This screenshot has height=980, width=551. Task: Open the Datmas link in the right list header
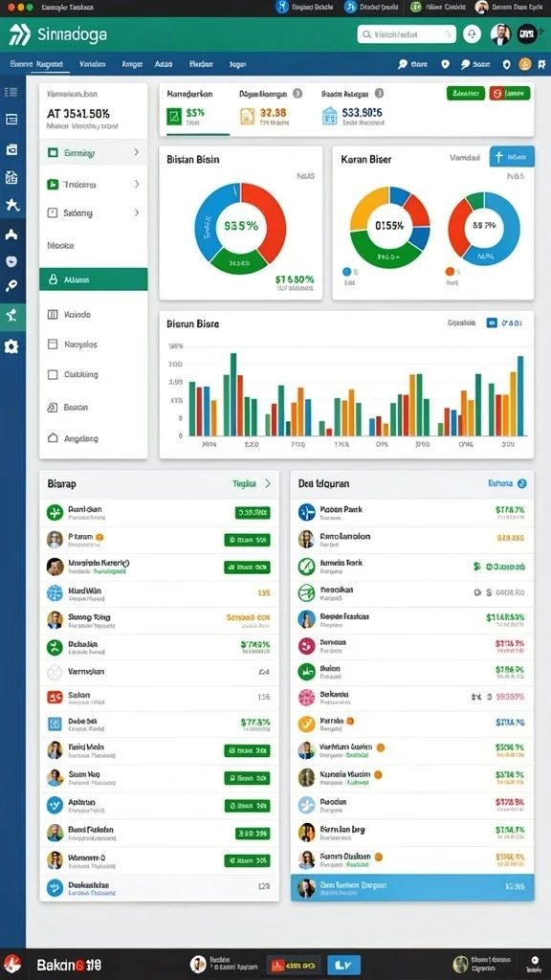click(500, 483)
